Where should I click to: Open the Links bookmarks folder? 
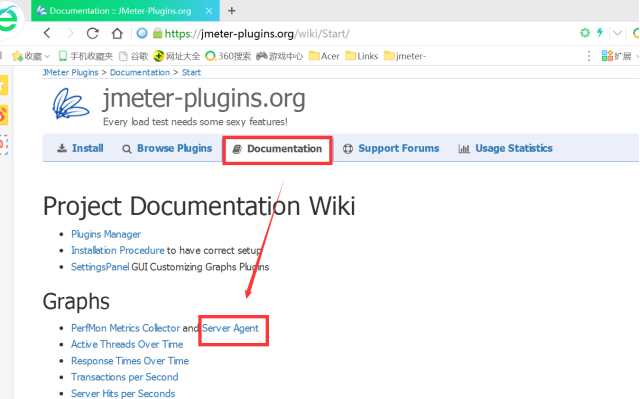[x=362, y=56]
